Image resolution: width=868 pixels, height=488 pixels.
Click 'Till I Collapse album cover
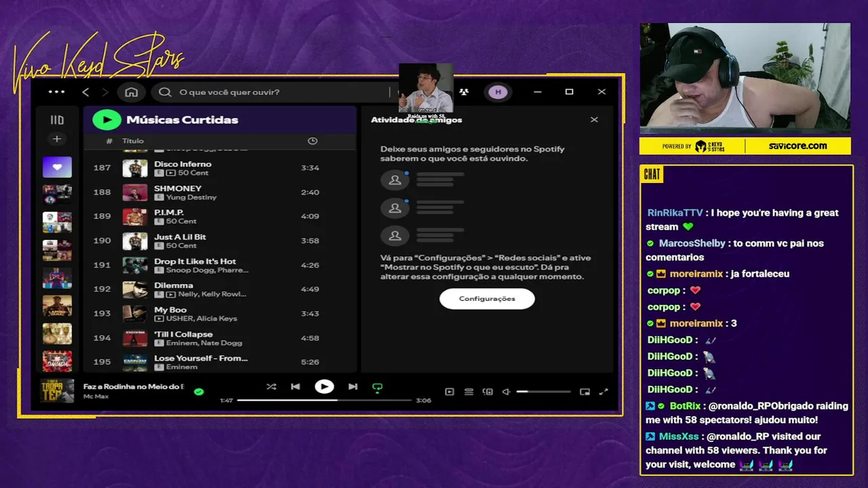[135, 338]
